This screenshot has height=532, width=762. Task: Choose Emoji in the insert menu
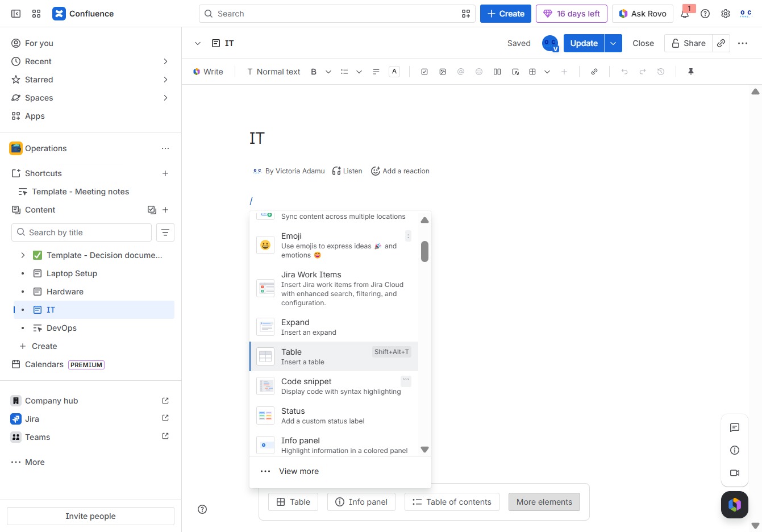(334, 246)
